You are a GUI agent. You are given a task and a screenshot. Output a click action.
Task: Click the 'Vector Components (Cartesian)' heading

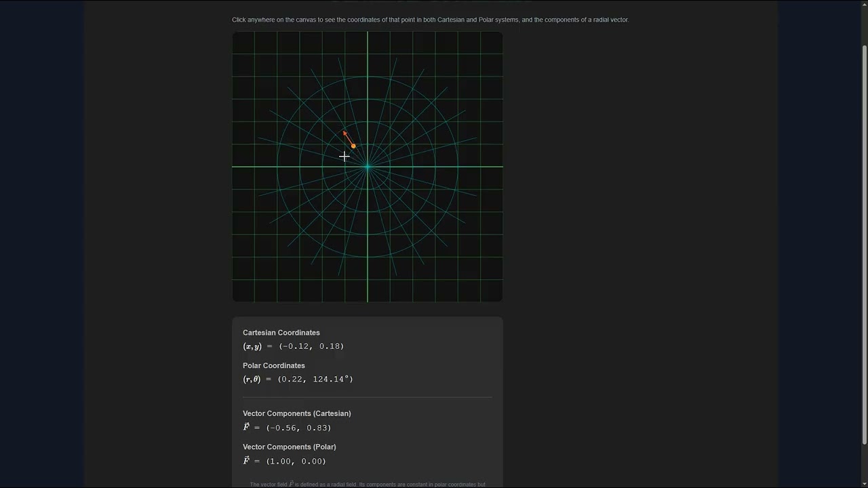click(297, 413)
